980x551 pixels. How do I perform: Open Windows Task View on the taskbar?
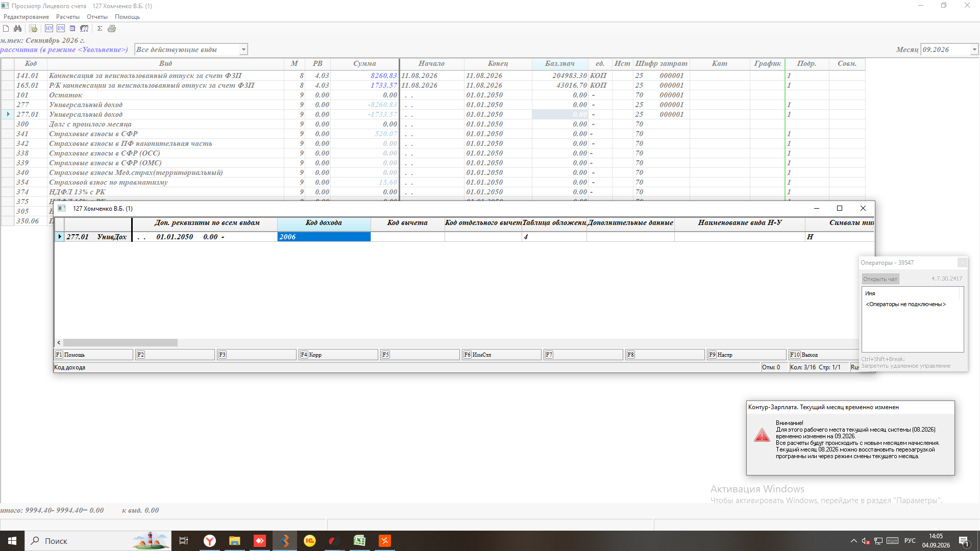pos(184,541)
